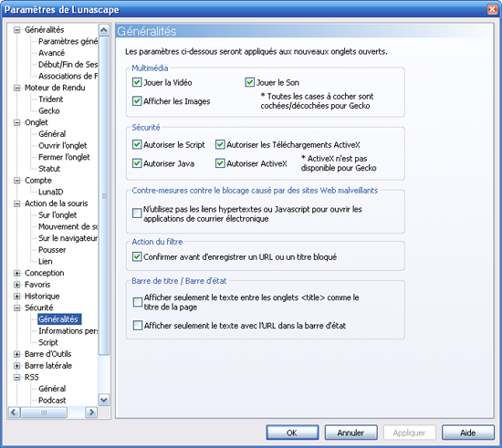Expand the Favoris tree node
The image size is (502, 448).
(17, 285)
